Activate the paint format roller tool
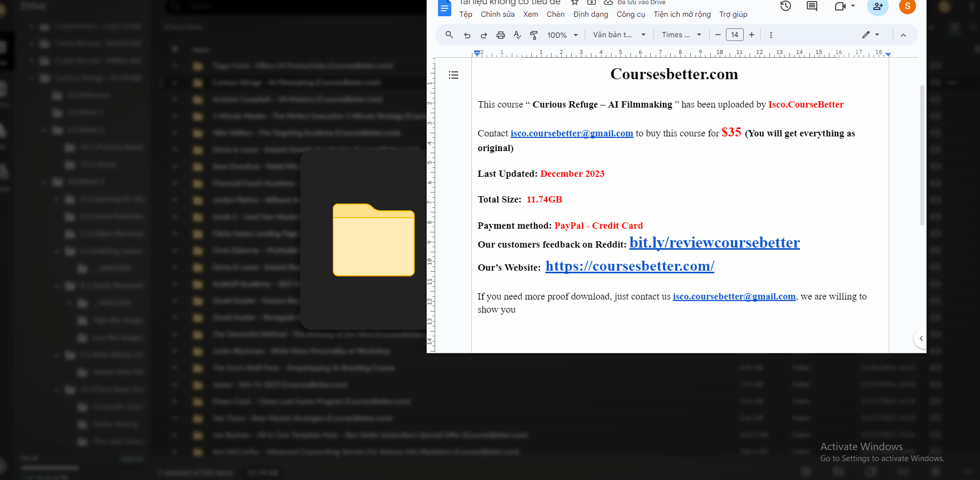The image size is (980, 480). [534, 35]
